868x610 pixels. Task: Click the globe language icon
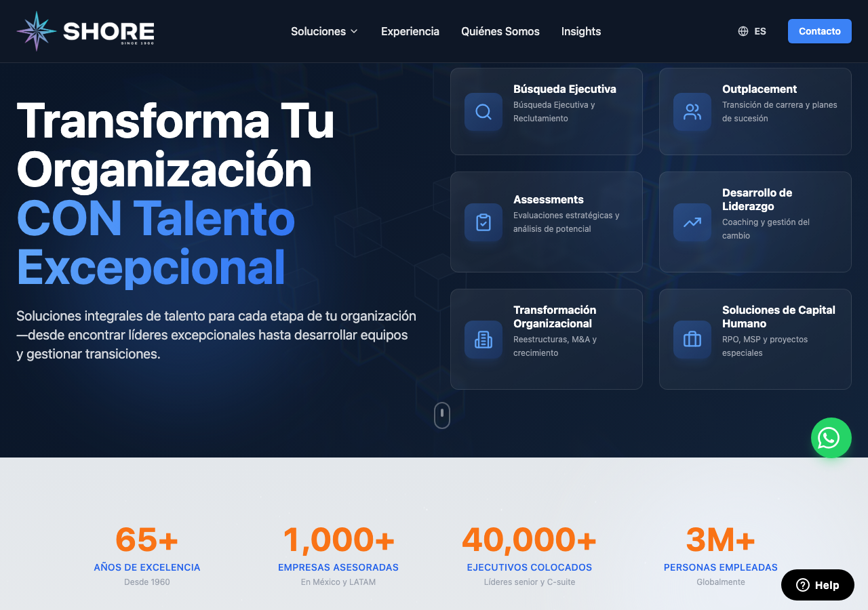pos(743,31)
